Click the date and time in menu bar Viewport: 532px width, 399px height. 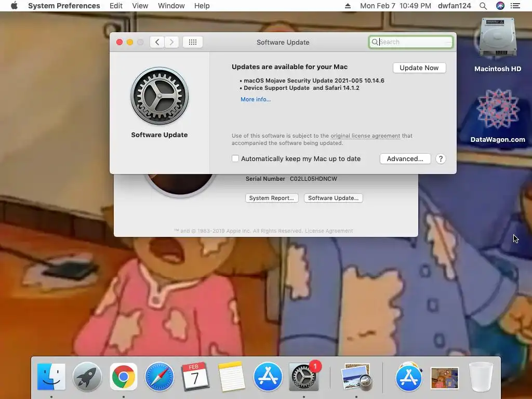[x=395, y=6]
